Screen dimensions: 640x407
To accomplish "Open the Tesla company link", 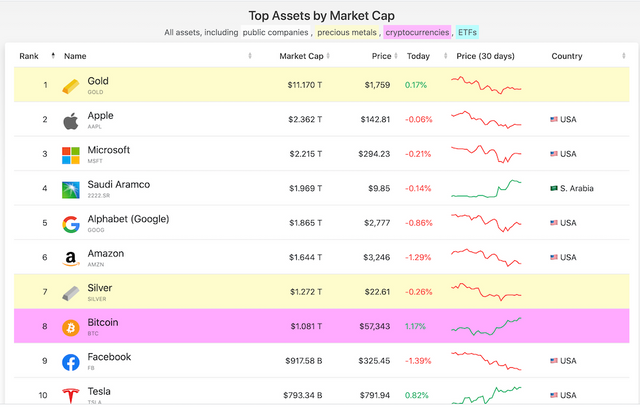I will point(99,391).
